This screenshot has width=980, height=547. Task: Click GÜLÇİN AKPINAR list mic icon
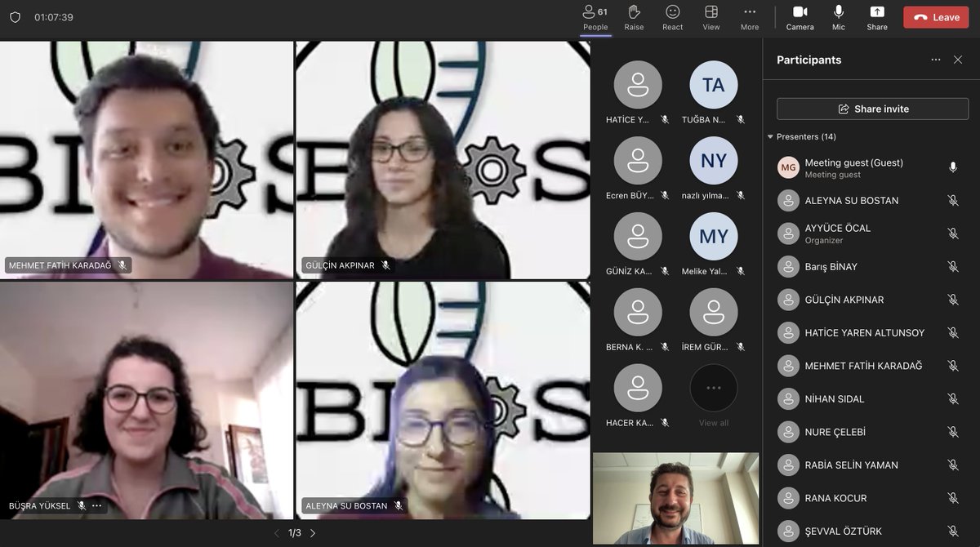[952, 300]
